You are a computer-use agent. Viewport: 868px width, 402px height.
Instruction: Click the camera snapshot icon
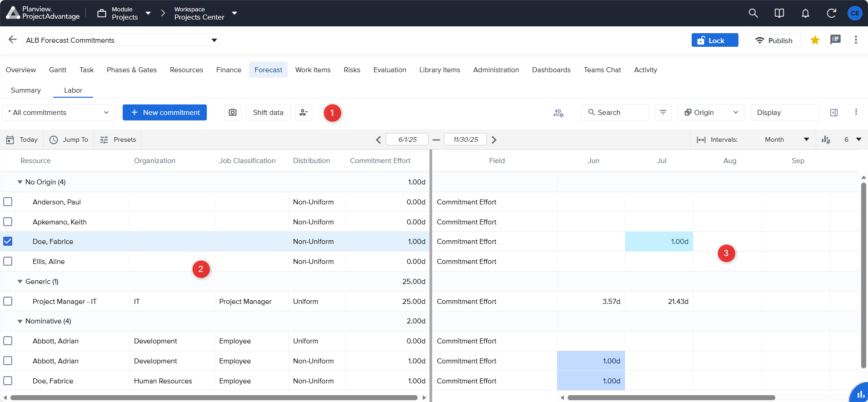(233, 113)
